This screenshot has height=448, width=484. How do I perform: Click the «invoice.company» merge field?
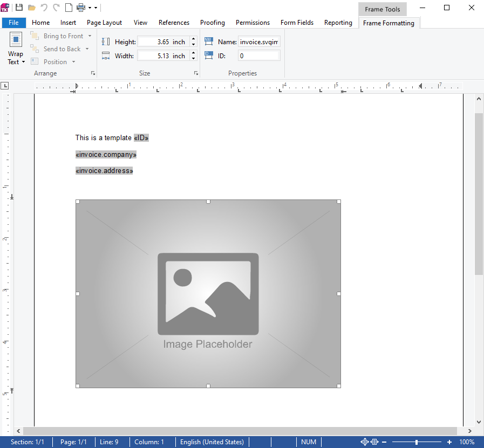pyautogui.click(x=106, y=155)
